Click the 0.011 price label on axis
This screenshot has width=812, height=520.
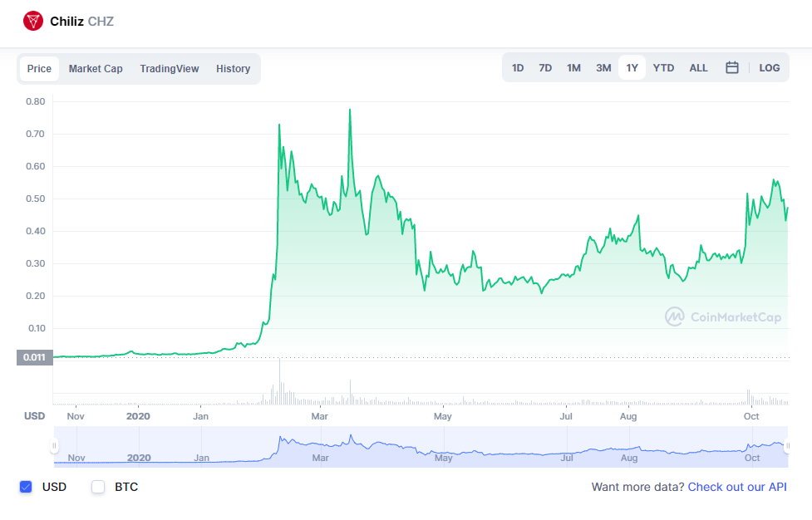pyautogui.click(x=35, y=357)
